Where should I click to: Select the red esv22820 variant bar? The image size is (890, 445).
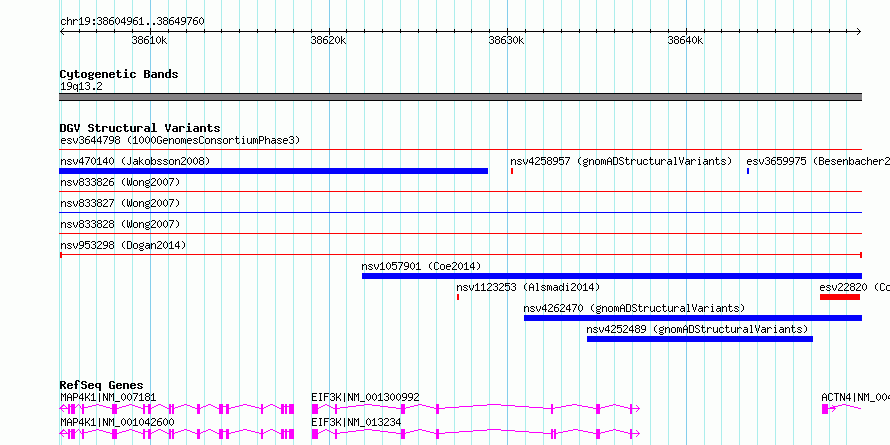(x=840, y=297)
